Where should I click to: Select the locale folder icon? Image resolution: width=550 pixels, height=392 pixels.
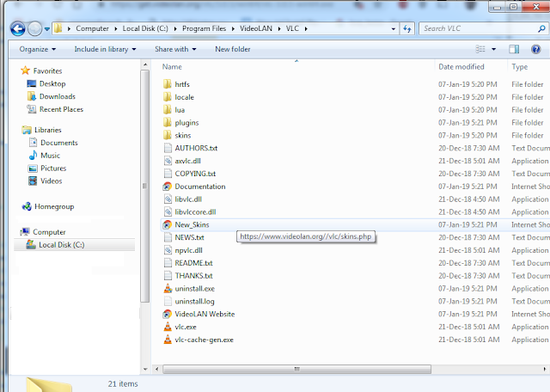(x=168, y=97)
